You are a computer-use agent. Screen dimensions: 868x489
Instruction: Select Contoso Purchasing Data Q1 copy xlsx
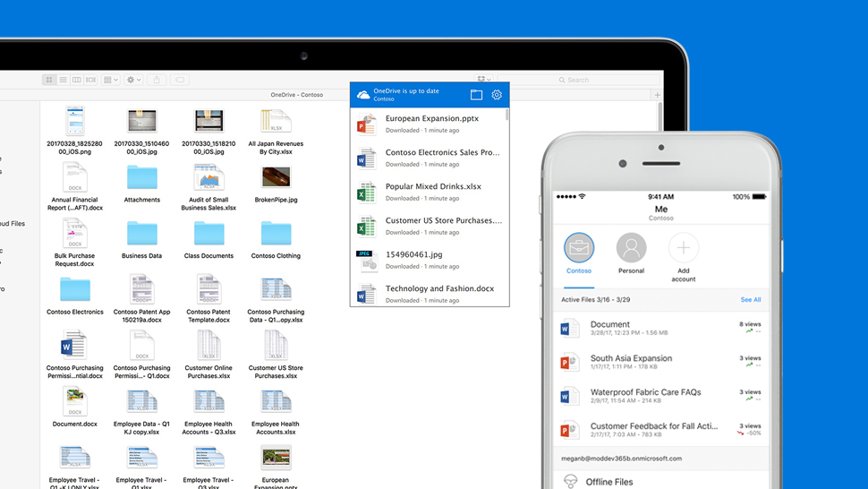click(x=276, y=300)
